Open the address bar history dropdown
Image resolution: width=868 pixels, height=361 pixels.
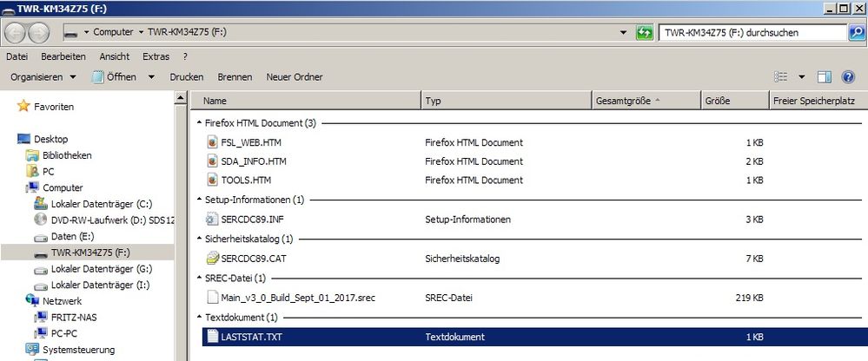coord(625,33)
